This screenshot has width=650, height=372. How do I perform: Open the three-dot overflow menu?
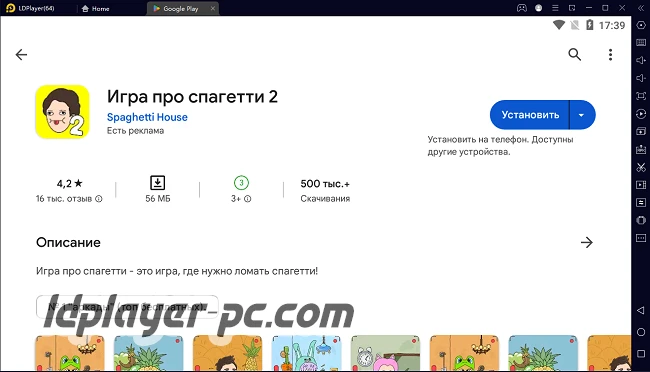[x=610, y=54]
